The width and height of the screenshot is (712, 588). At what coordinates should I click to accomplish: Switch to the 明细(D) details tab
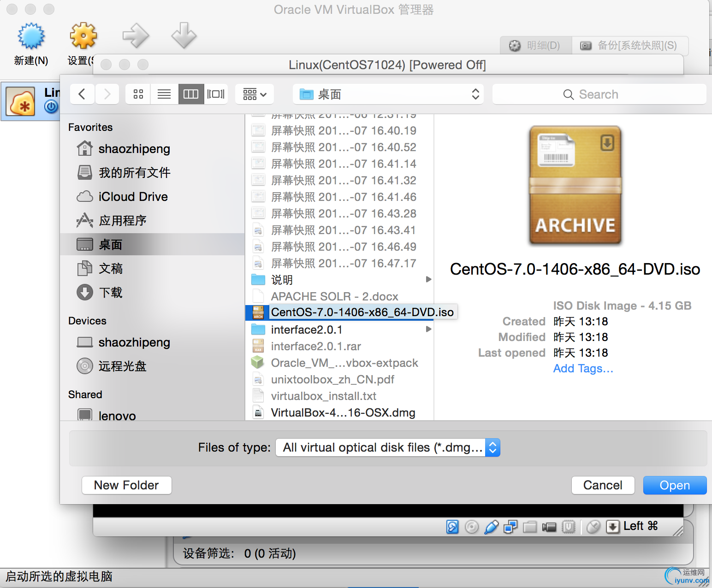click(x=535, y=46)
